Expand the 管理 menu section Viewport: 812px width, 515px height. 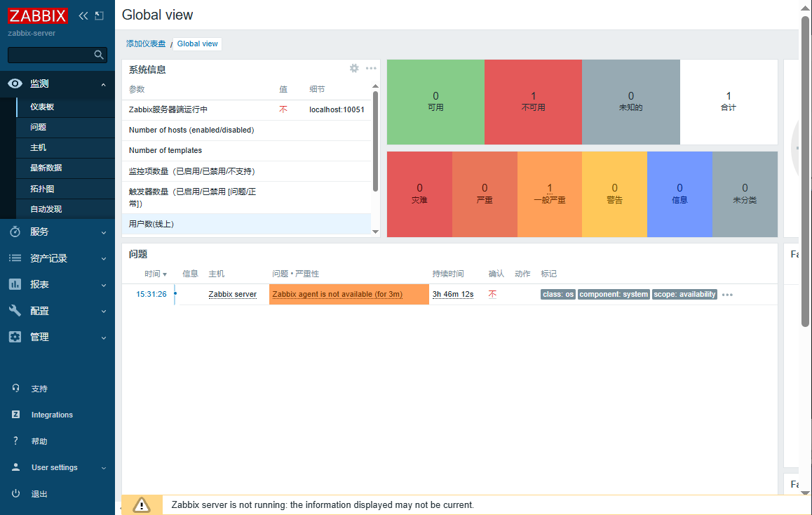tap(104, 337)
